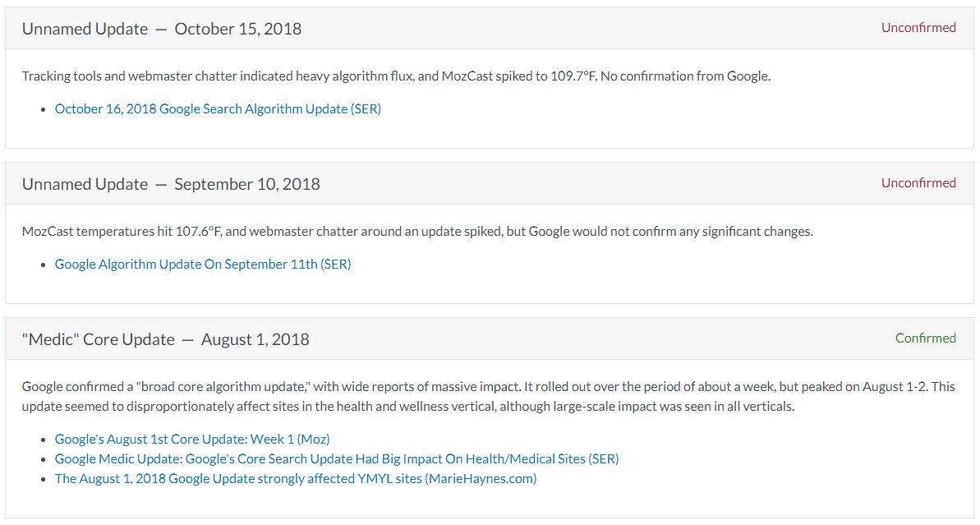Click the Unconfirmed label on October 15 update
980x525 pixels.
(x=918, y=27)
